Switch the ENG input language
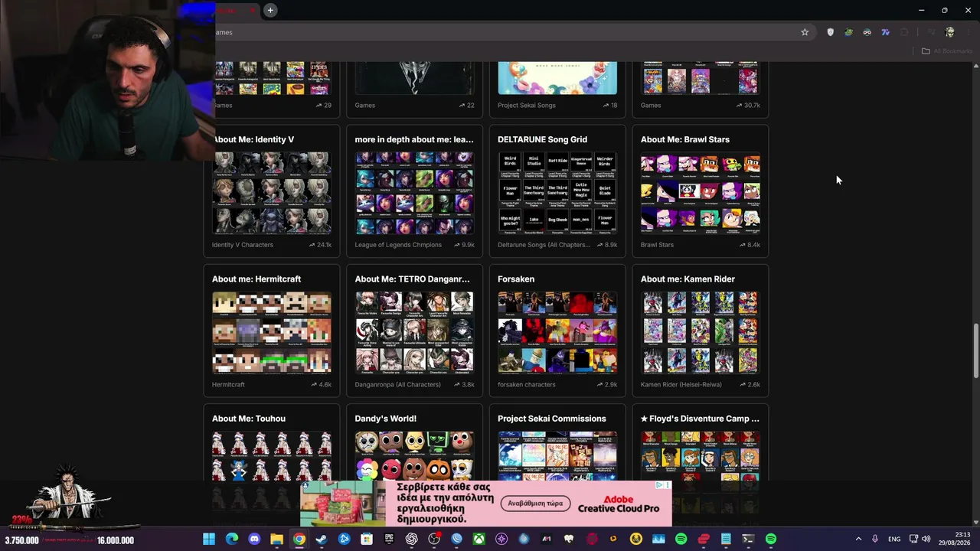The height and width of the screenshot is (551, 980). [x=894, y=540]
